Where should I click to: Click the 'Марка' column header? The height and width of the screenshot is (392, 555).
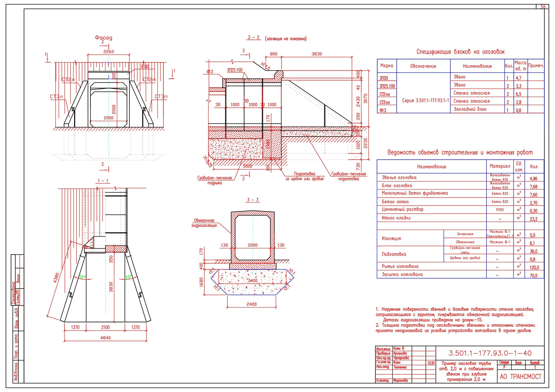coord(387,65)
